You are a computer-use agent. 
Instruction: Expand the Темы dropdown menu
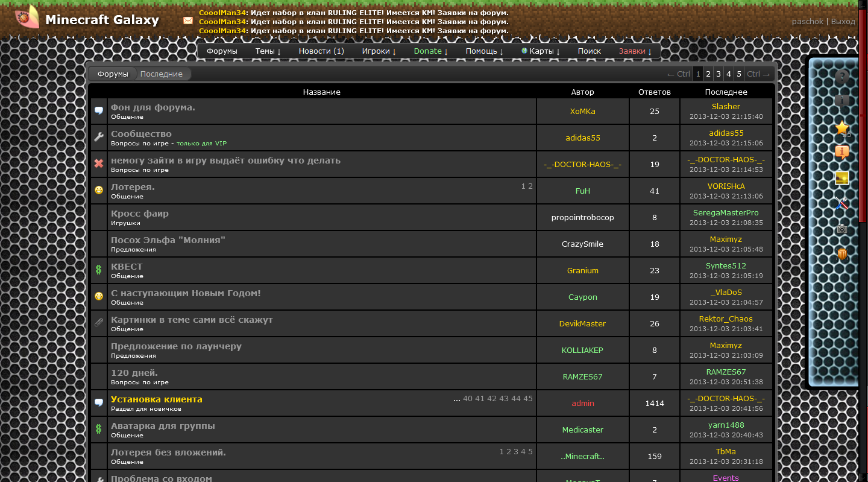click(268, 51)
